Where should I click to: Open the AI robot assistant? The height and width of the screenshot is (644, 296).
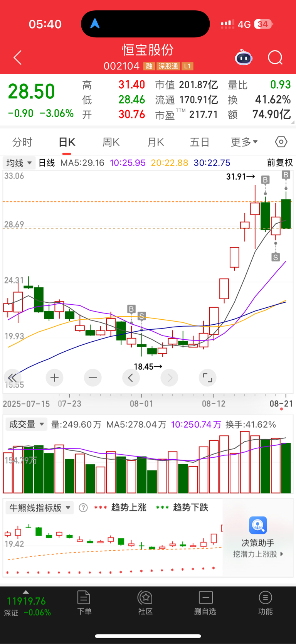(244, 58)
